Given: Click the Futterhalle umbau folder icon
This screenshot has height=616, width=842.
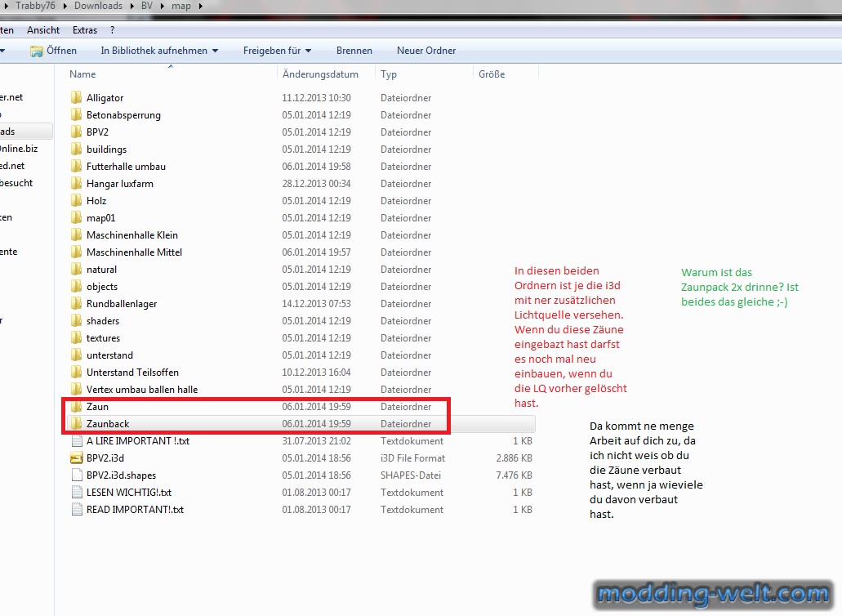Looking at the screenshot, I should [x=76, y=167].
